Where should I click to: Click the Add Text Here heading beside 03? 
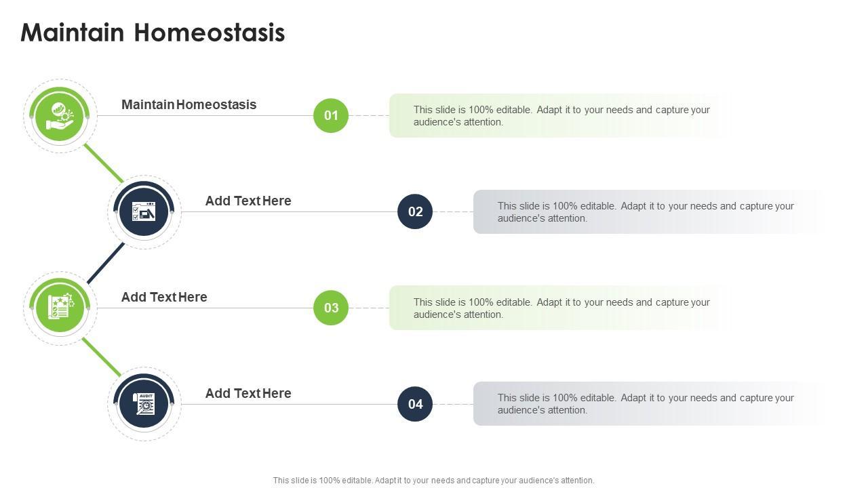coord(164,297)
